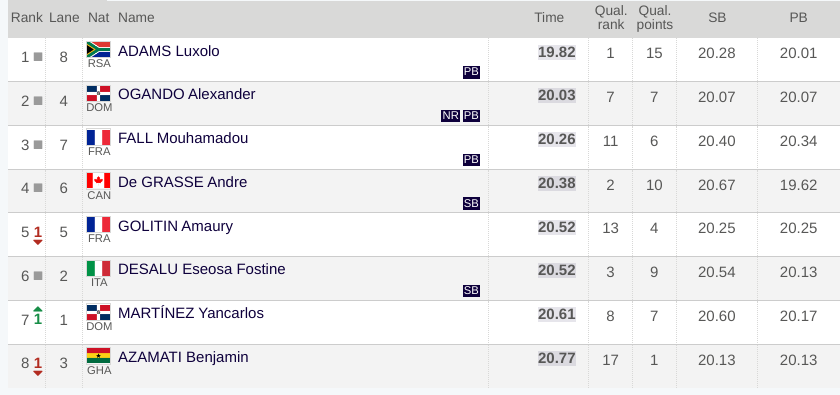Open OGANDO Alexander's athlete page
This screenshot has height=395, width=840.
click(186, 94)
